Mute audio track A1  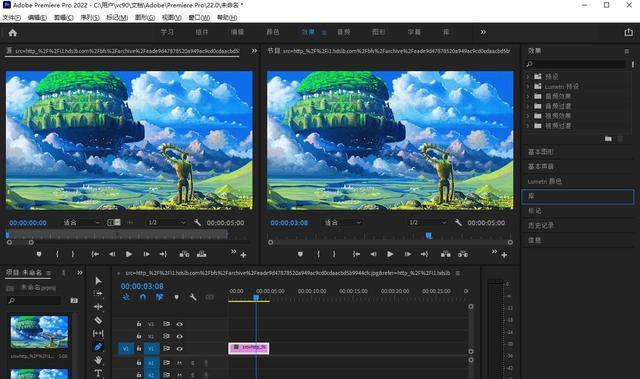[179, 363]
